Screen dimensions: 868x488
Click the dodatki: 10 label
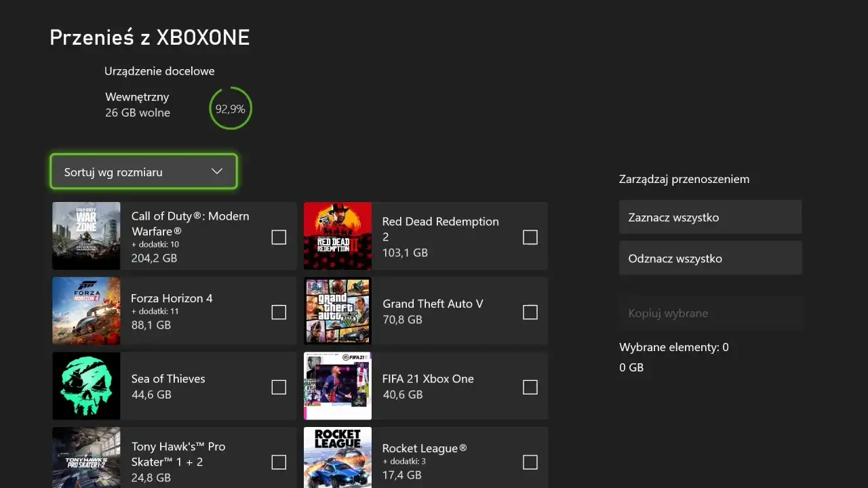coord(155,244)
